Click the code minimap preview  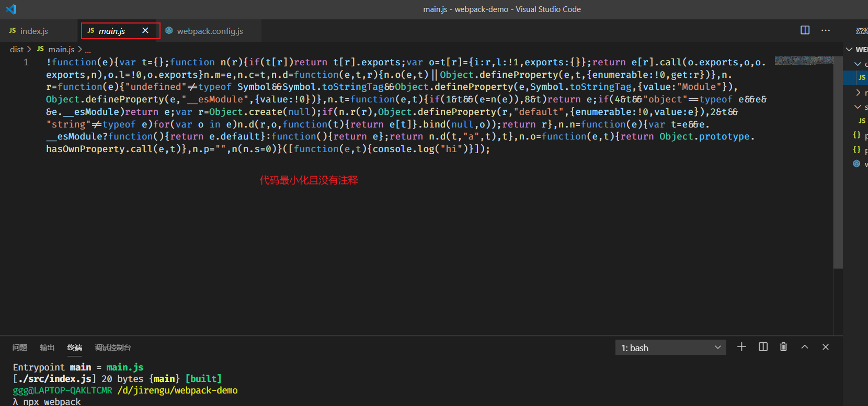[x=804, y=61]
